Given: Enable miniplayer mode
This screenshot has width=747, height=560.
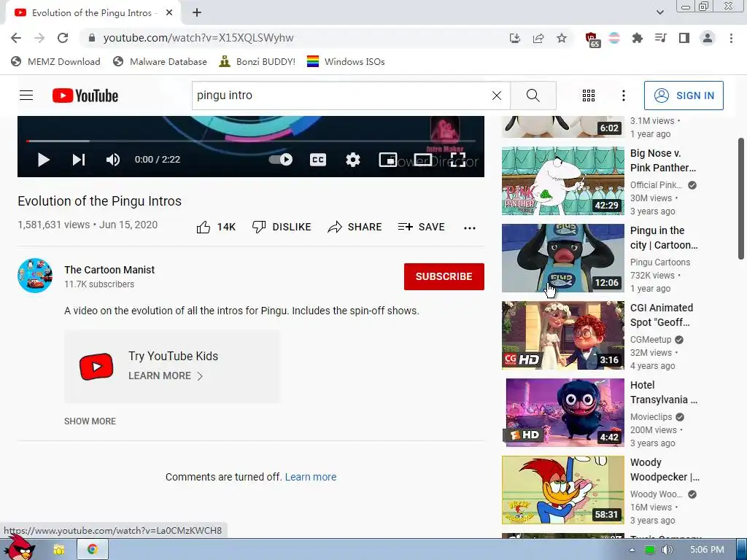Looking at the screenshot, I should 388,160.
